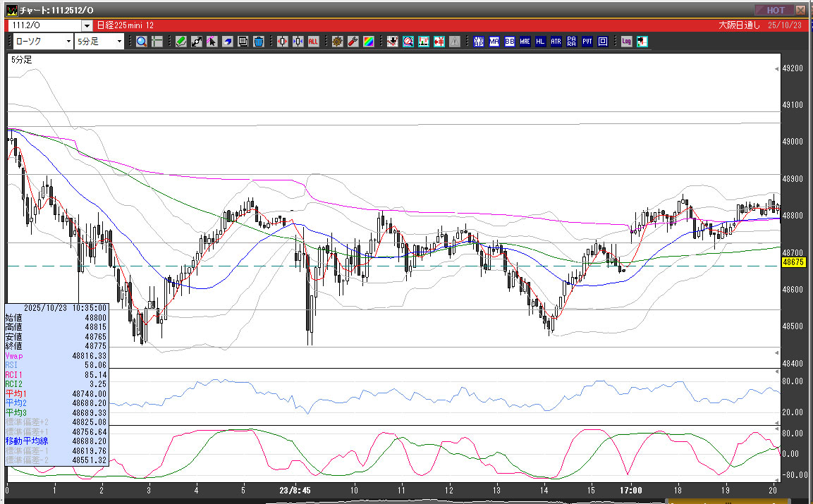This screenshot has height=504, width=813.
Task: Open the wrench settings icon
Action: (x=353, y=42)
